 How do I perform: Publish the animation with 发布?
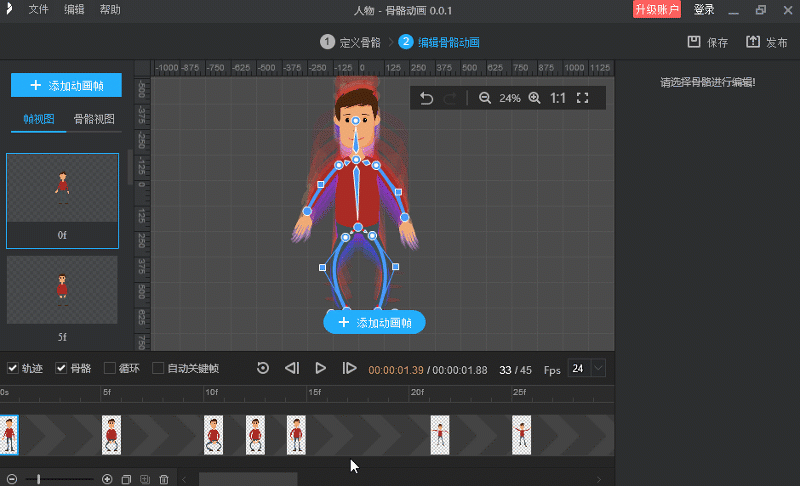coord(767,42)
